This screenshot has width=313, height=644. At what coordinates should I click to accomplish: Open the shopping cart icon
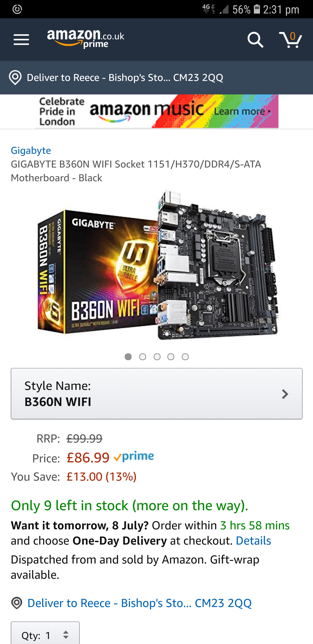pos(291,40)
